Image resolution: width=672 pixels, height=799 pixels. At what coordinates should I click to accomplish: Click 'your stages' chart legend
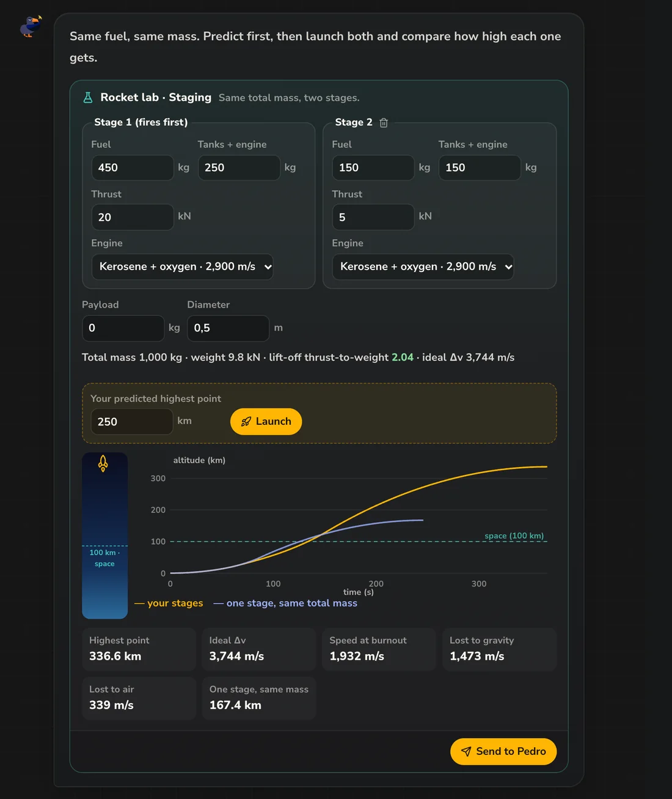click(169, 603)
